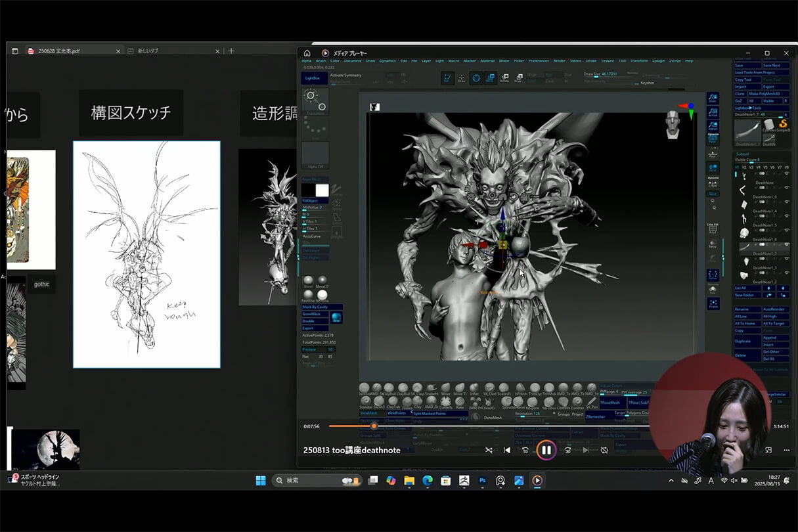Skip back 10 seconds in video
This screenshot has height=532, width=798.
(525, 450)
